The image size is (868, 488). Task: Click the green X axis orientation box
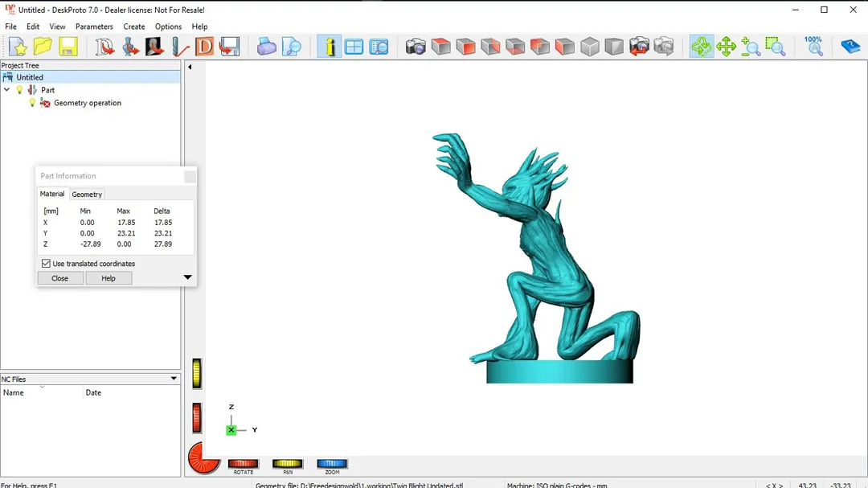pos(231,430)
